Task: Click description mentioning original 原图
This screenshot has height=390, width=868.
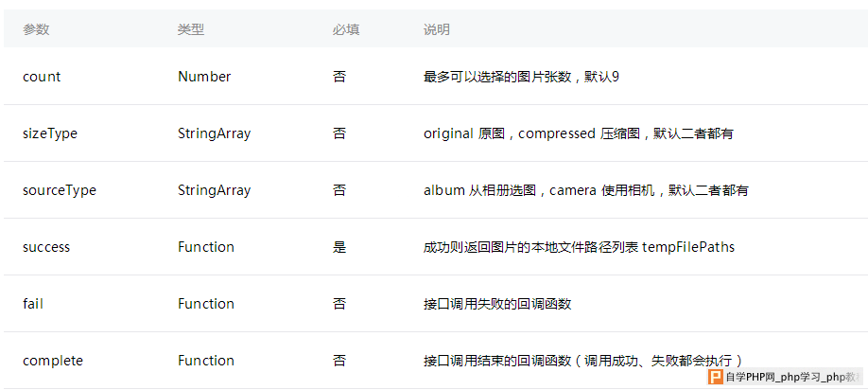Action: [579, 133]
